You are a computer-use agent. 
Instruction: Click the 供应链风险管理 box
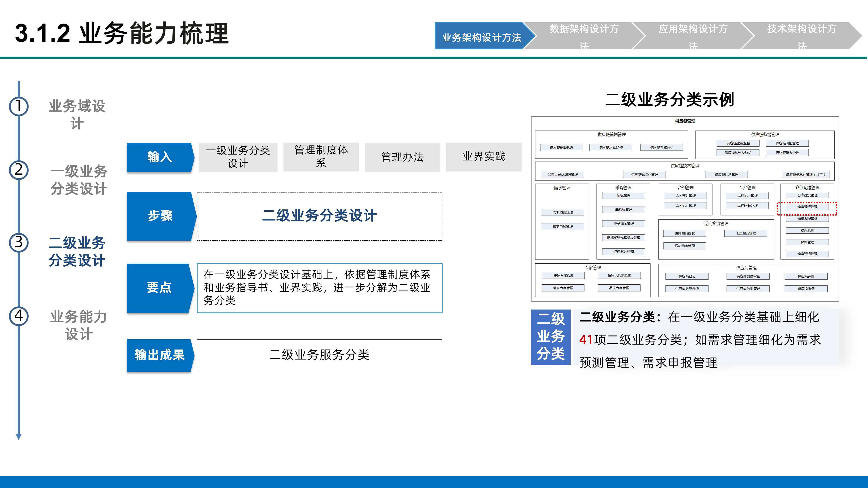[x=787, y=143]
